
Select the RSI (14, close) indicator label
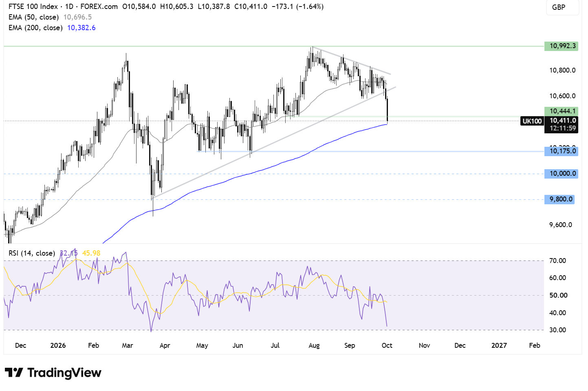[x=32, y=253]
